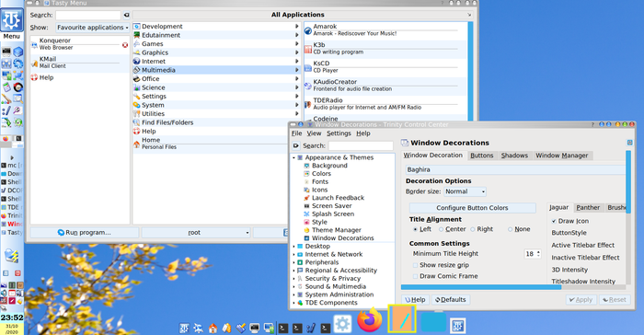Launch Amarok music player entry
This screenshot has width=644, height=335.
click(x=385, y=30)
